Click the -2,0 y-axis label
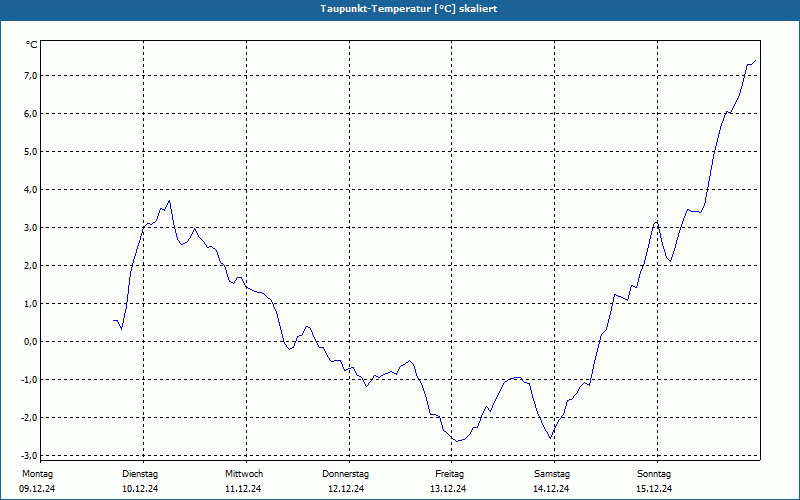The height and width of the screenshot is (500, 800). point(30,418)
